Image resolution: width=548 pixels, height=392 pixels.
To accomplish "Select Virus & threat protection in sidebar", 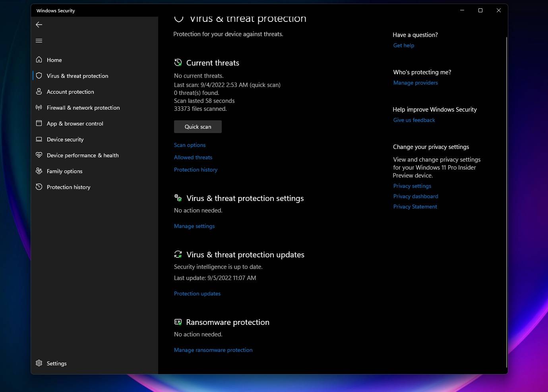I will click(77, 75).
